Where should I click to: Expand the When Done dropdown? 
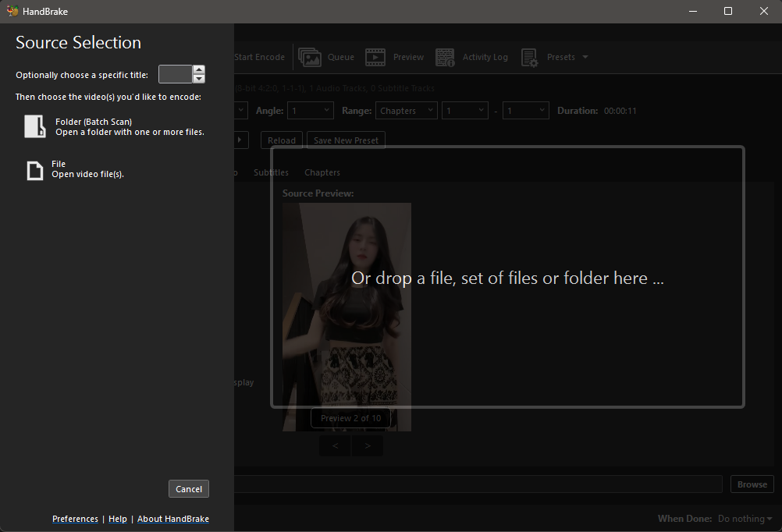tap(745, 519)
